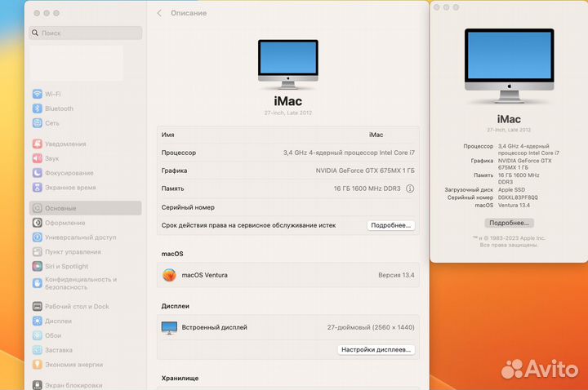588x390 pixels.
Task: Open the Обои wallpaper icon
Action: tap(37, 335)
